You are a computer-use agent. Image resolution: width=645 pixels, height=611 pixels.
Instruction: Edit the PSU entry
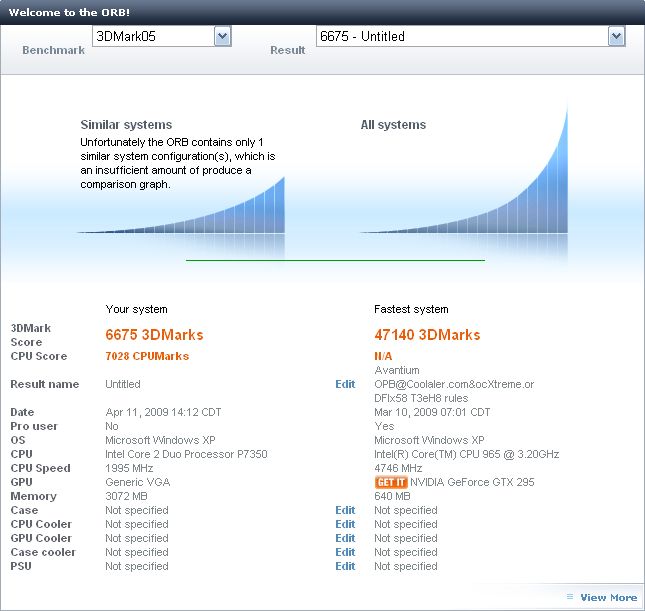click(345, 566)
